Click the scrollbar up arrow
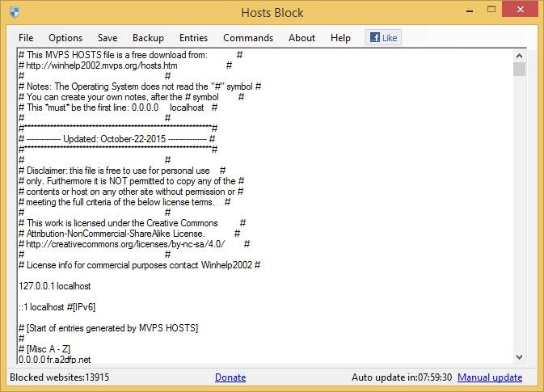Image resolution: width=544 pixels, height=392 pixels. (520, 56)
